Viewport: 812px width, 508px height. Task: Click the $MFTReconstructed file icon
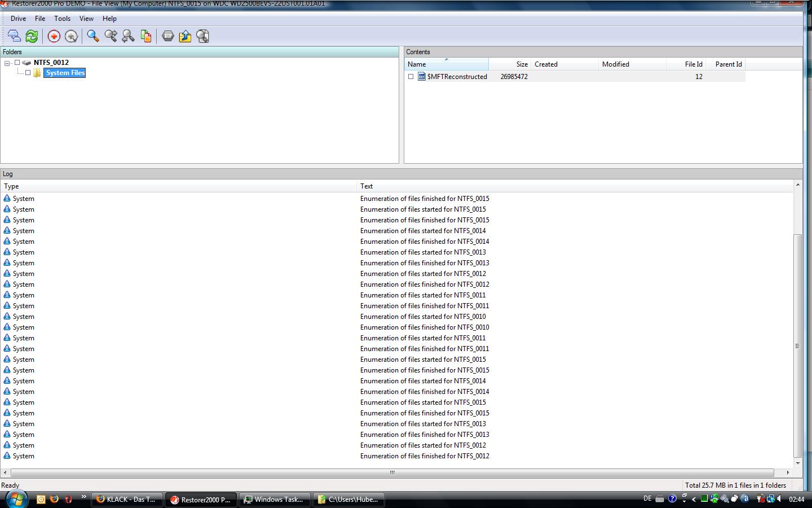(421, 77)
